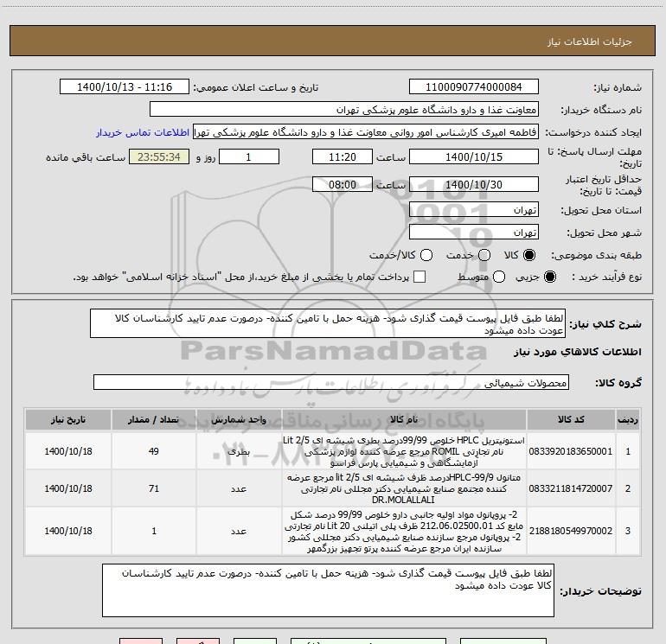Click the عدد unit cell in row 2
666x644 pixels.
(239, 488)
